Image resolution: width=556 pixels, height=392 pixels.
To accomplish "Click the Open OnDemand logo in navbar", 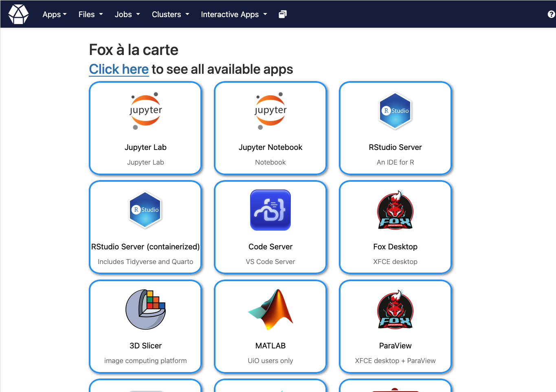I will click(18, 14).
